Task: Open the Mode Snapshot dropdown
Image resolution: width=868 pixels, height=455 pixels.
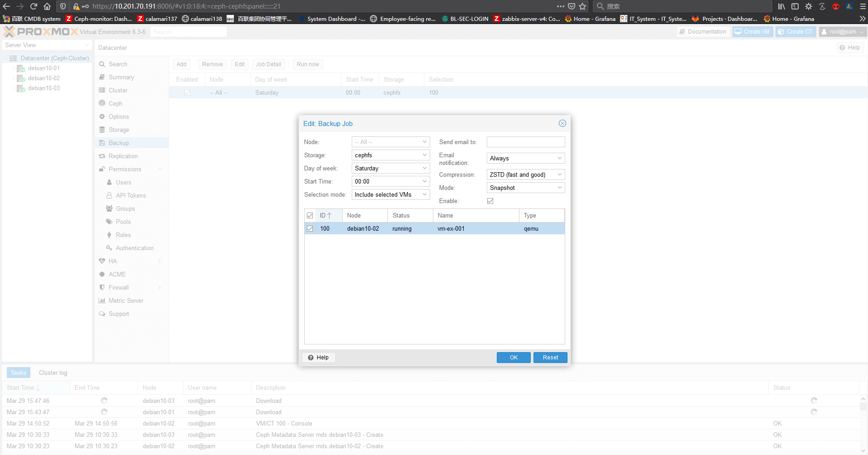Action: click(560, 188)
